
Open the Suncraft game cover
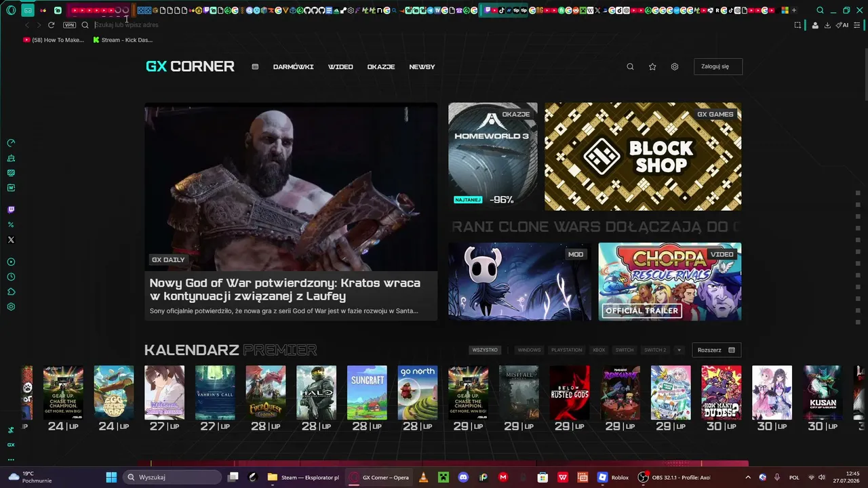click(x=367, y=392)
